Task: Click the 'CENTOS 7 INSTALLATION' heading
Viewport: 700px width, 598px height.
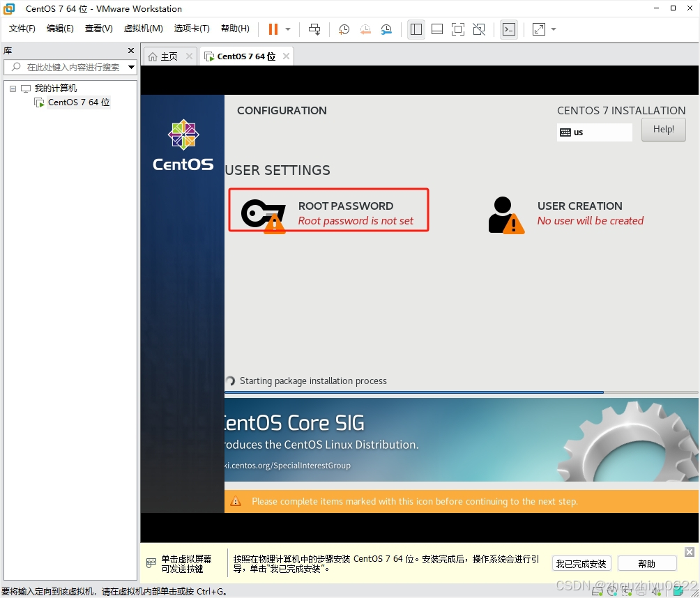Action: coord(621,110)
